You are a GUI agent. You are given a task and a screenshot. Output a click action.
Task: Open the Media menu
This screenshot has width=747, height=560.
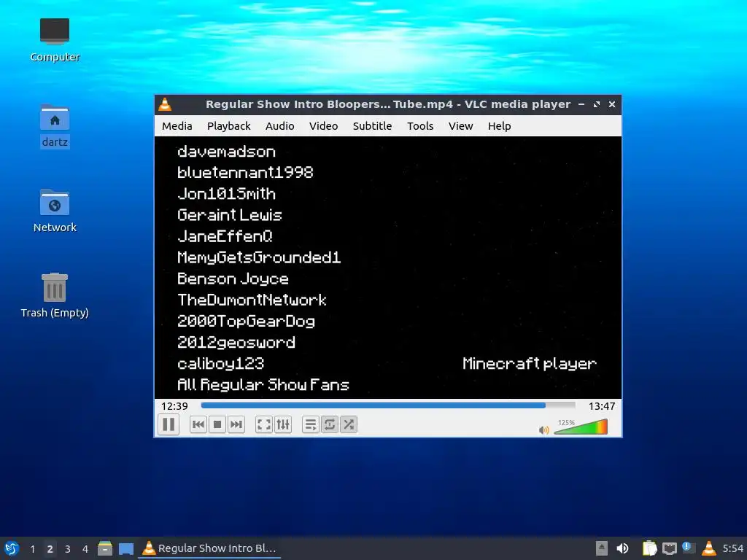177,126
